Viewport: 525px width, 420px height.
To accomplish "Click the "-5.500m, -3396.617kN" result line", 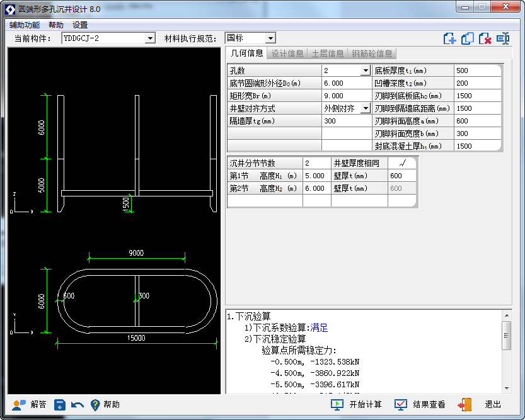I will [315, 385].
